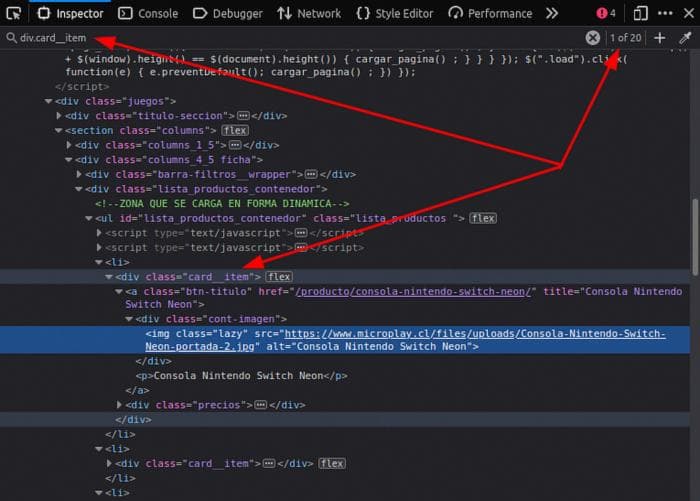Collapse the section class columns node
The width and height of the screenshot is (700, 501).
coord(58,131)
